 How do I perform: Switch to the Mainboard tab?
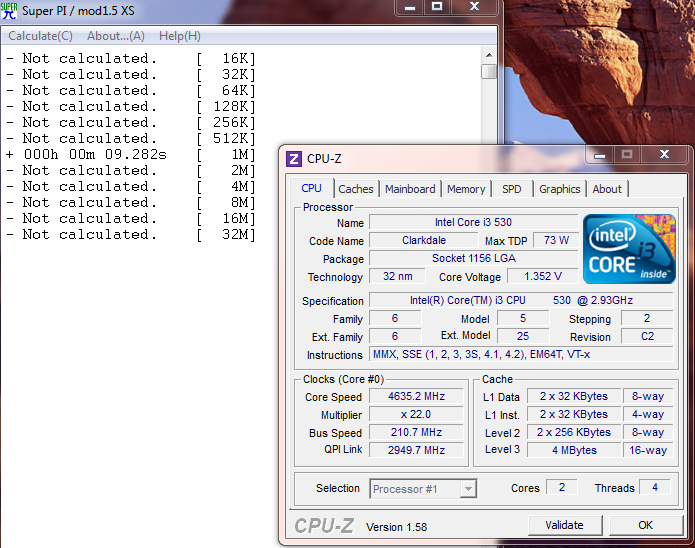click(410, 189)
